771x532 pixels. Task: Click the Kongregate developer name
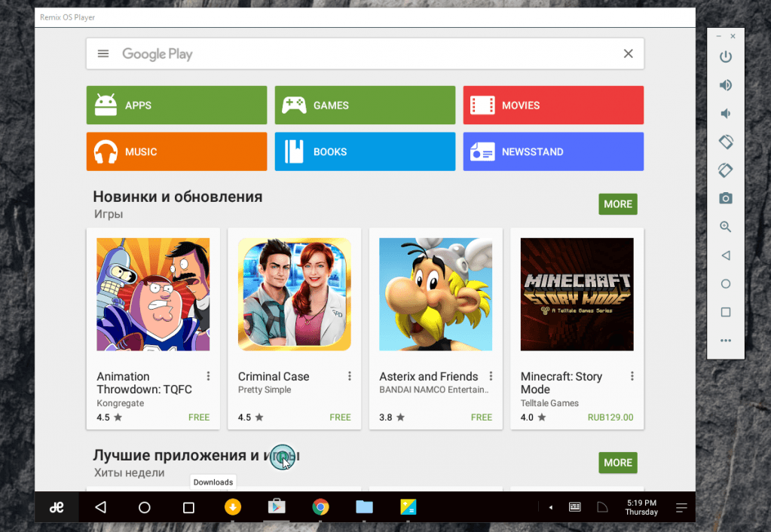(x=121, y=403)
